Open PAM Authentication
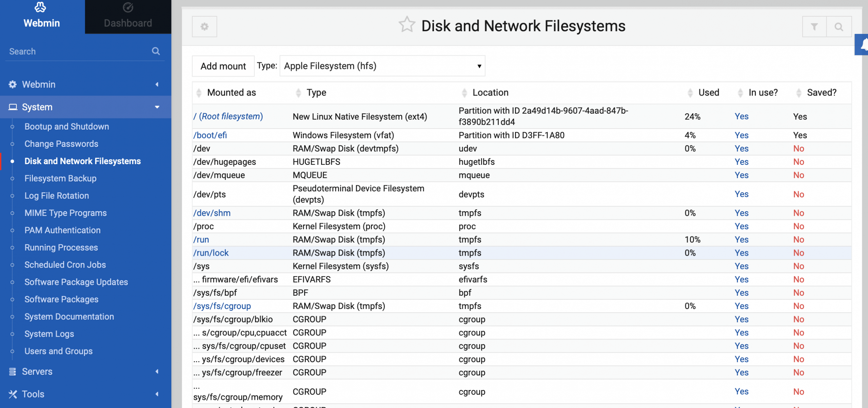868x408 pixels. point(62,230)
